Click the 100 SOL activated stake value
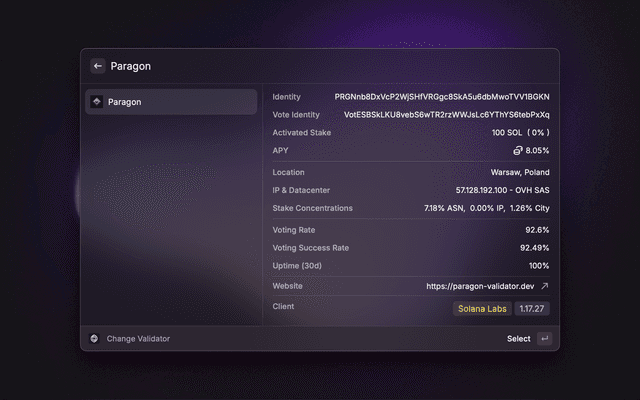The image size is (640, 400). pyautogui.click(x=520, y=132)
